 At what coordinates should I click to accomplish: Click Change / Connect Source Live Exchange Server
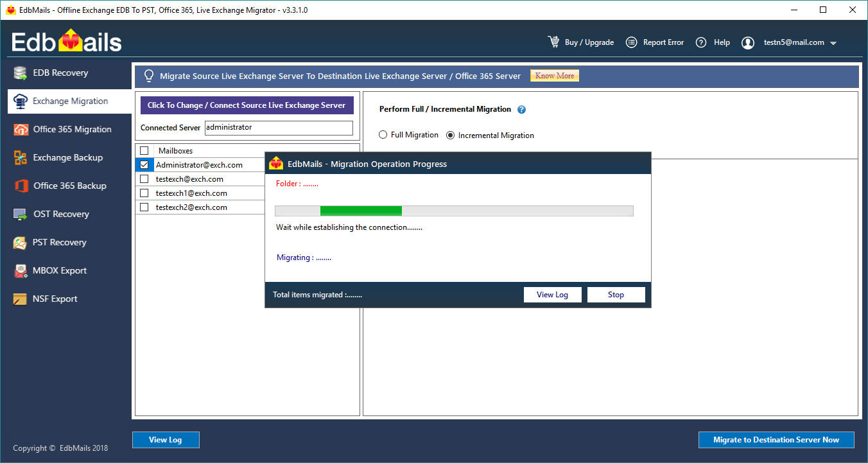click(247, 105)
